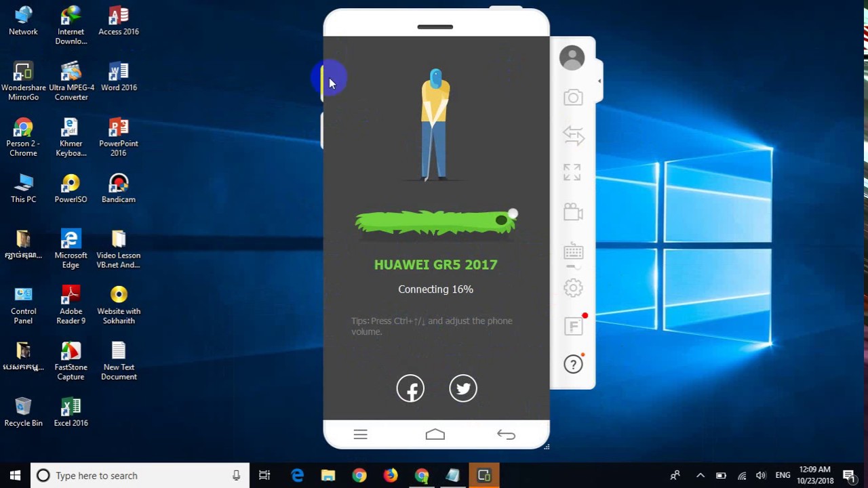Open the MirrorGo account profile icon
Image resolution: width=868 pixels, height=488 pixels.
point(572,58)
